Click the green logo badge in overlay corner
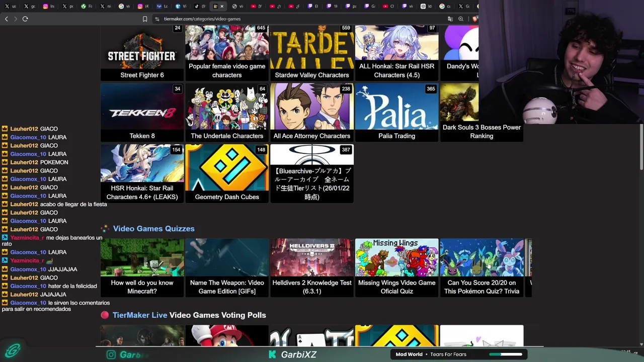 pos(13,350)
